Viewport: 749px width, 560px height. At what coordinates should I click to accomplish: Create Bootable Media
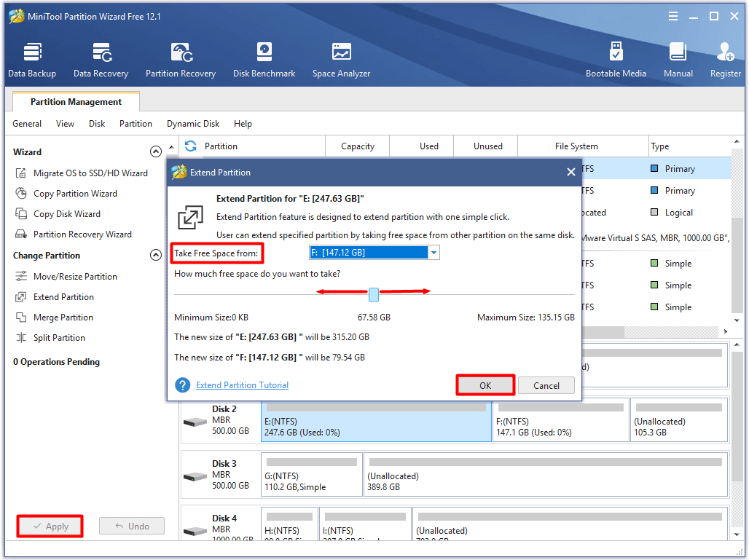point(616,60)
